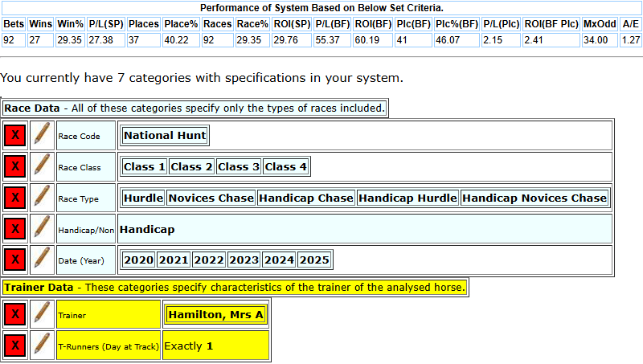The width and height of the screenshot is (643, 364).
Task: Remove the Race Code criterion with red X
Action: point(15,135)
